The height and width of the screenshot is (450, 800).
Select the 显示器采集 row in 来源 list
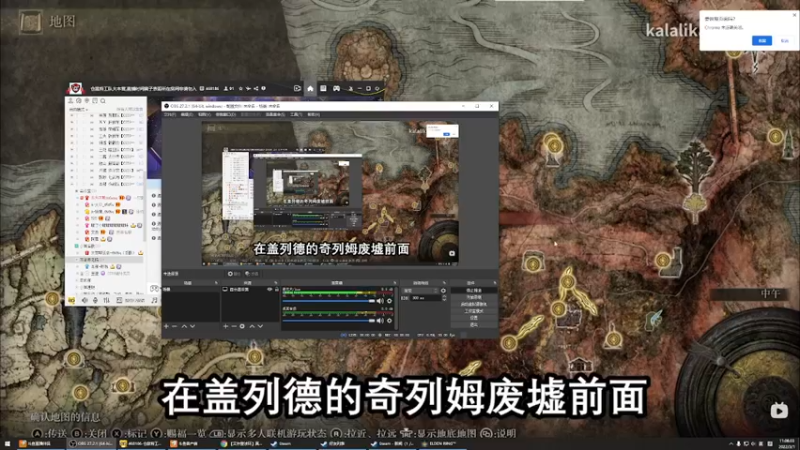point(251,289)
